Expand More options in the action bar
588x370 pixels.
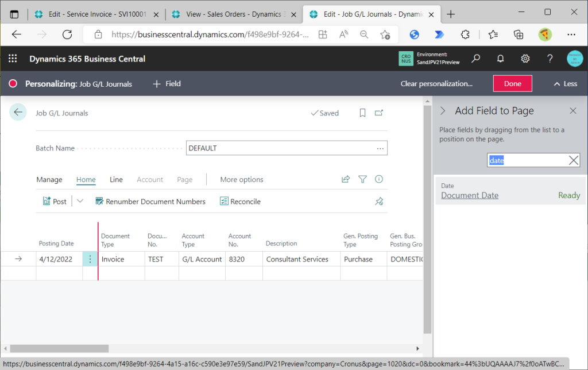242,179
